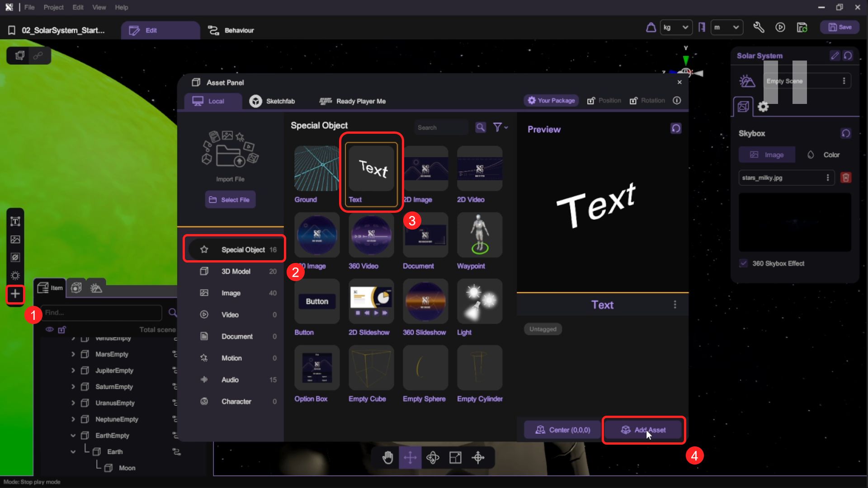Select the move translate tool
Screen dimensions: 868x488
pos(410,458)
